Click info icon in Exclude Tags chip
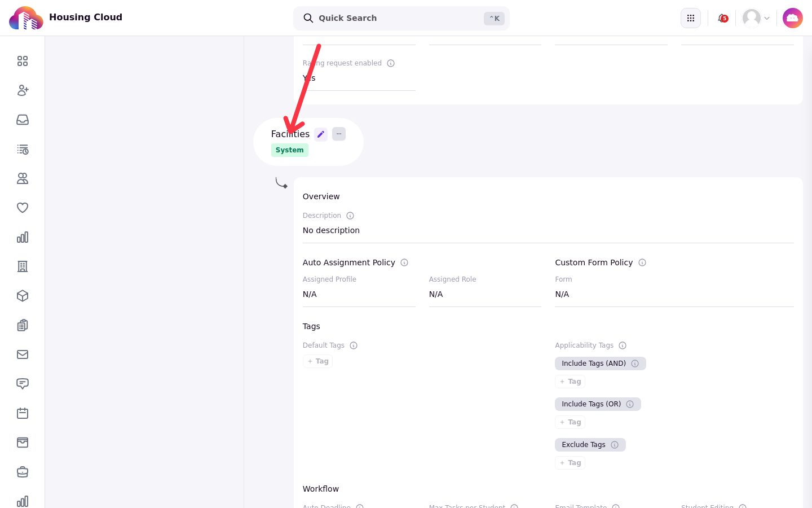The height and width of the screenshot is (508, 812). [x=615, y=445]
